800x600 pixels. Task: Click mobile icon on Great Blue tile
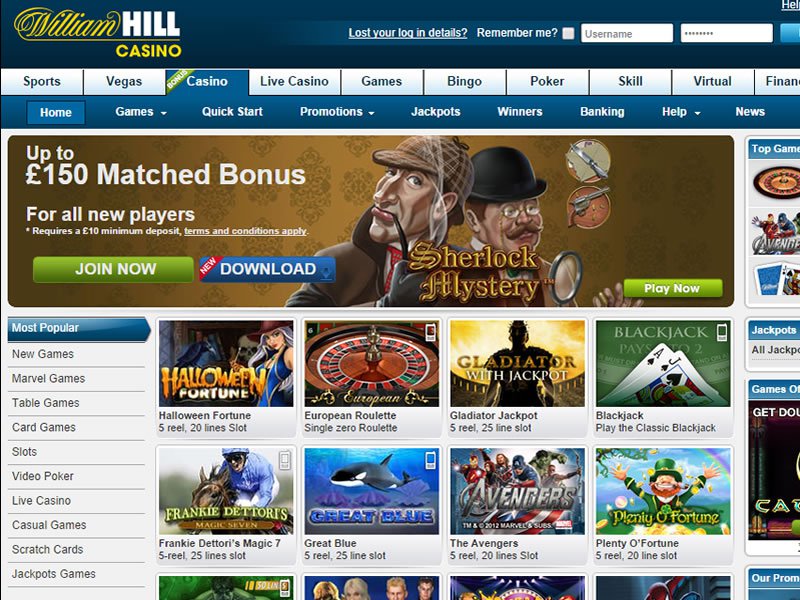point(431,460)
